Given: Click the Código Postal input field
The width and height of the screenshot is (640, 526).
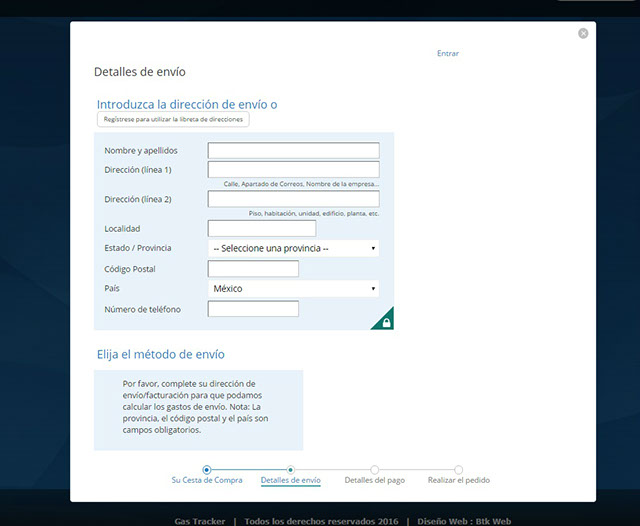Looking at the screenshot, I should point(253,269).
